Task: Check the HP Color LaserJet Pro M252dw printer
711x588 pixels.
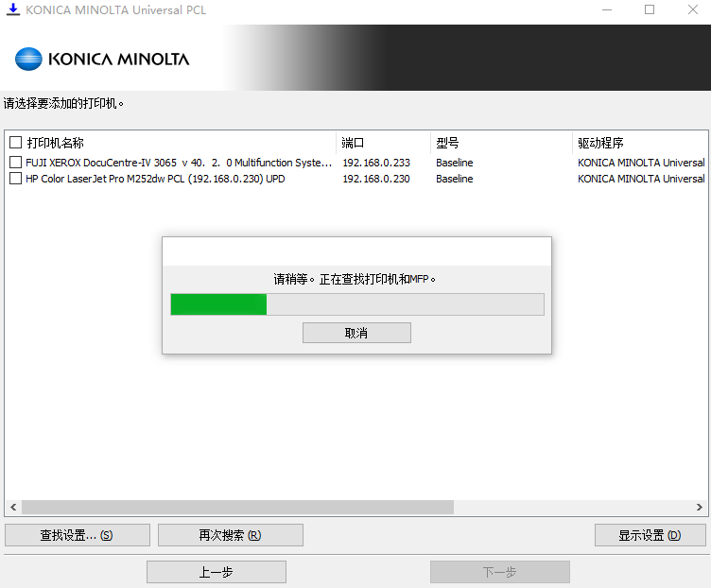Action: (15, 178)
